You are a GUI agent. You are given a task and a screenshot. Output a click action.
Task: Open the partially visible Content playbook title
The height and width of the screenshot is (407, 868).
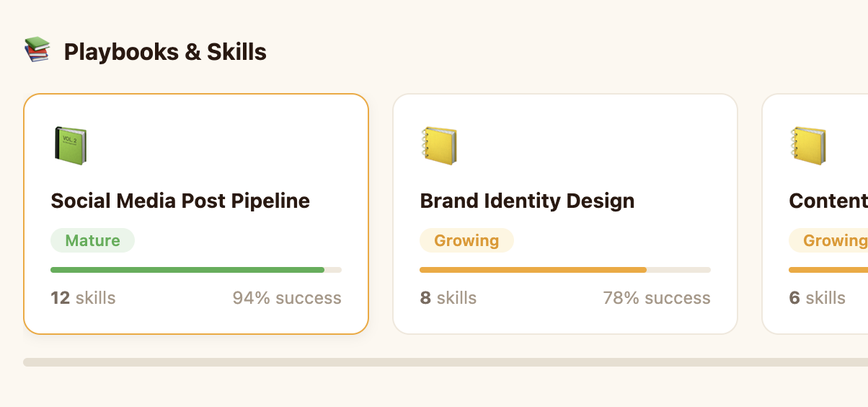point(828,201)
